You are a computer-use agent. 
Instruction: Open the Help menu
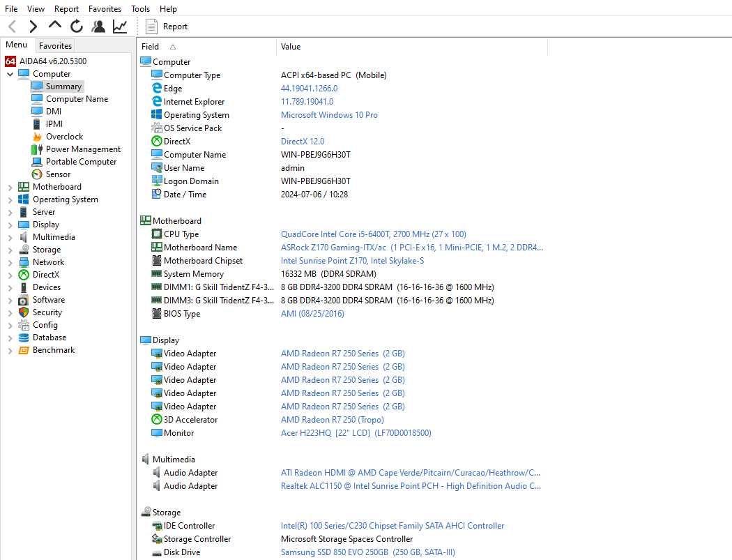click(x=168, y=9)
